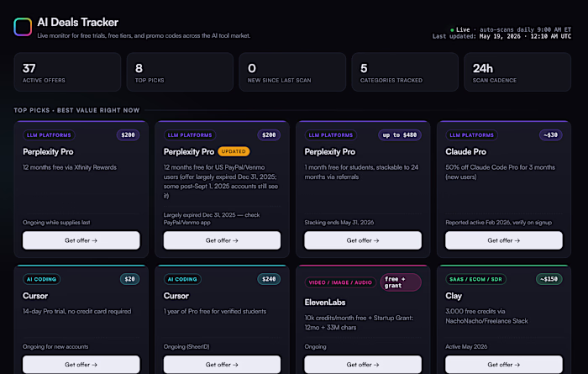Viewport: 588px width, 374px height.
Task: Click Perplexity Pro title beside UPDATED badge
Action: [189, 152]
